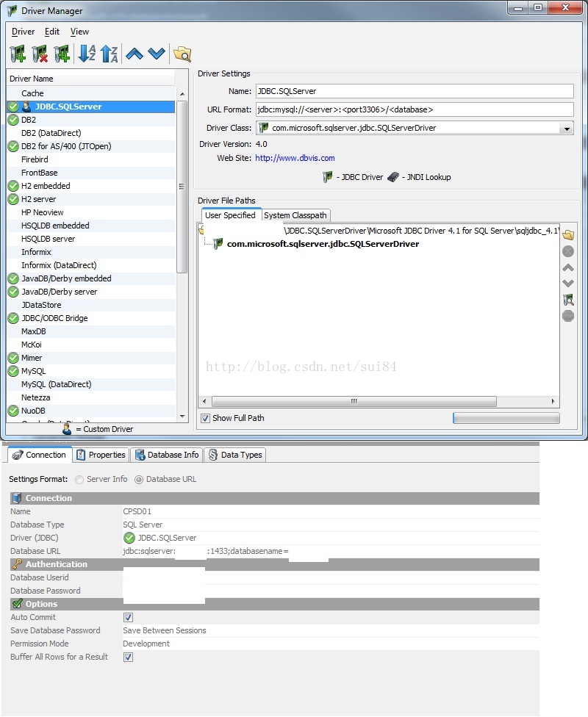Click the create new driver toolbar icon
The width and height of the screenshot is (588, 717).
pos(18,54)
